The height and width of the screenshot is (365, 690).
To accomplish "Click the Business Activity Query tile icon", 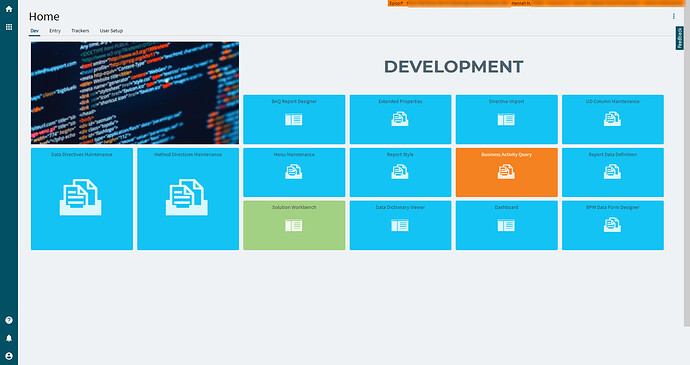I will (x=506, y=171).
